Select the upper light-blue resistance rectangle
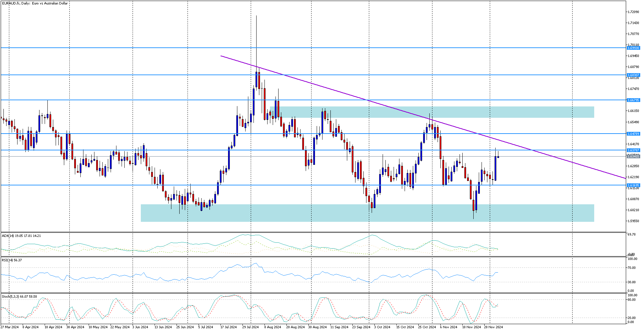The image size is (644, 331). (x=432, y=112)
